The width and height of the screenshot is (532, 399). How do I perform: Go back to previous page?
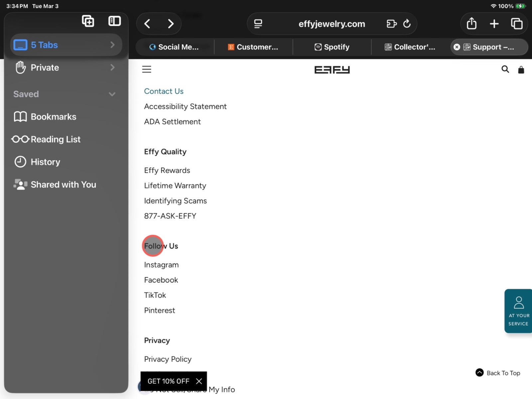[x=147, y=24]
